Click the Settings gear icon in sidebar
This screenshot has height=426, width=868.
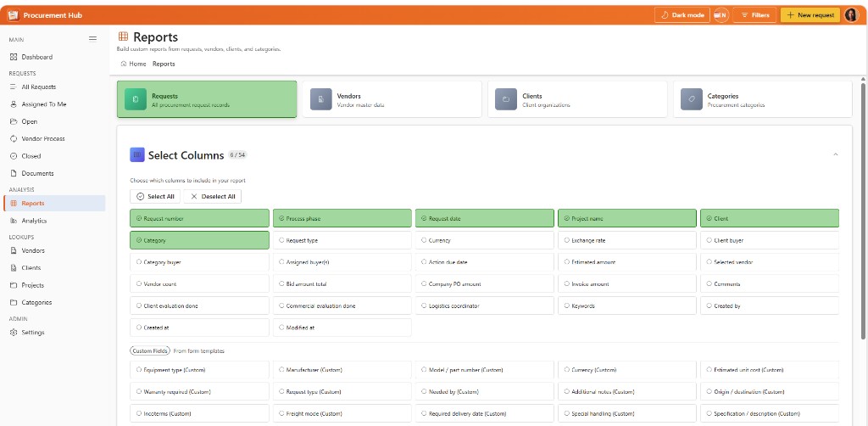(14, 333)
